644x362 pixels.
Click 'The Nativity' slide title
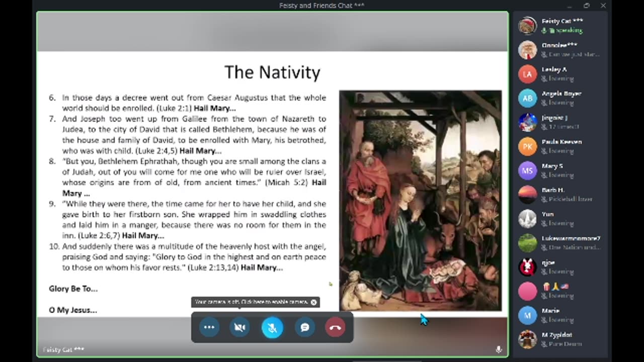(272, 72)
